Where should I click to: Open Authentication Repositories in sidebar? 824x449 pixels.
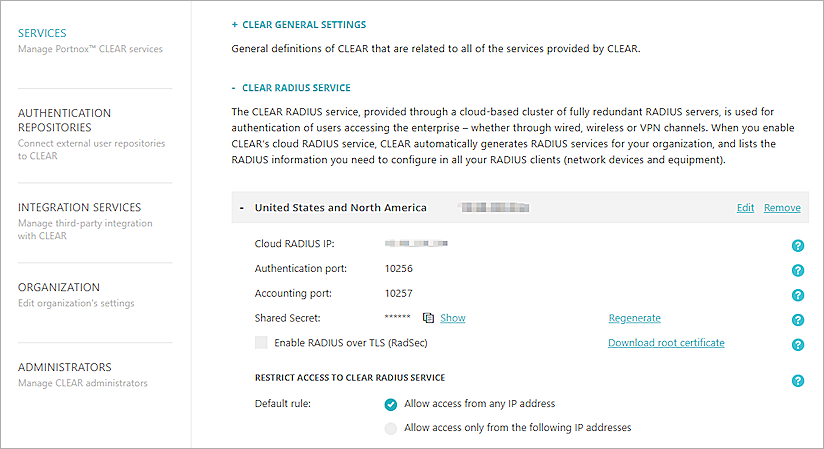tap(65, 120)
